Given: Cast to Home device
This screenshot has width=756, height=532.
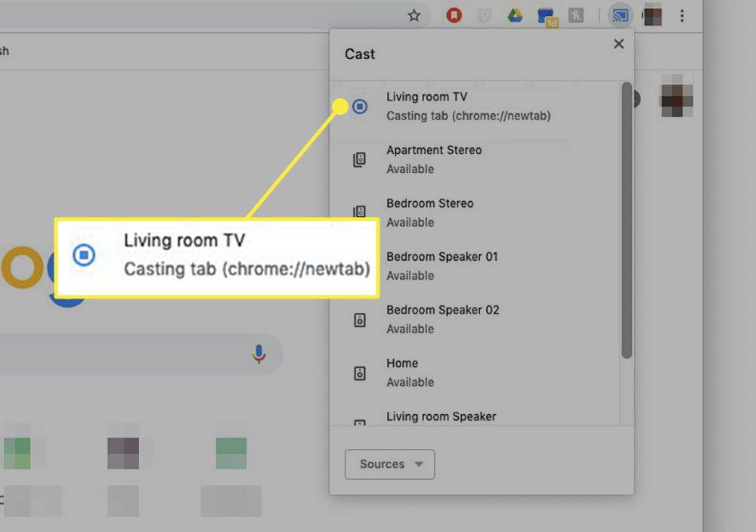Looking at the screenshot, I should click(x=475, y=373).
